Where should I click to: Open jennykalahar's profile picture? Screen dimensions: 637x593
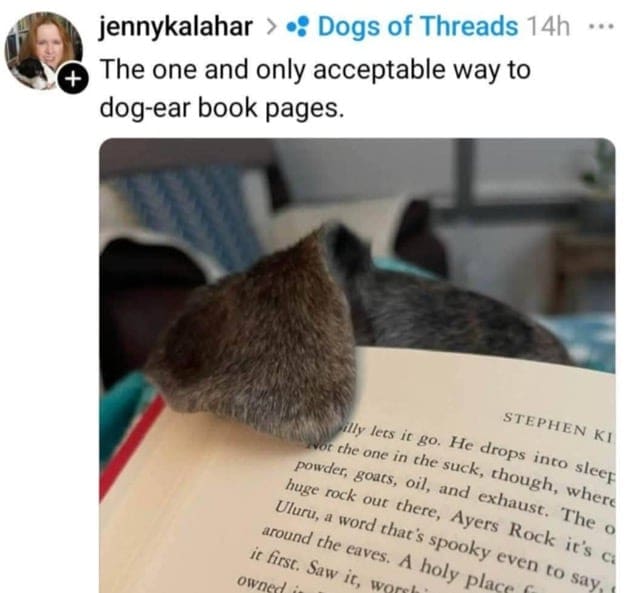pyautogui.click(x=44, y=51)
